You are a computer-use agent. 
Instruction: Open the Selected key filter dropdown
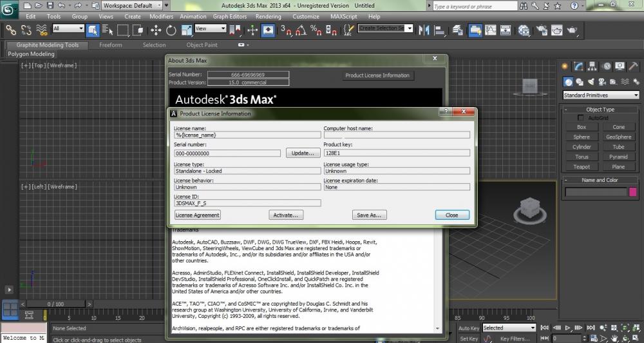point(509,328)
